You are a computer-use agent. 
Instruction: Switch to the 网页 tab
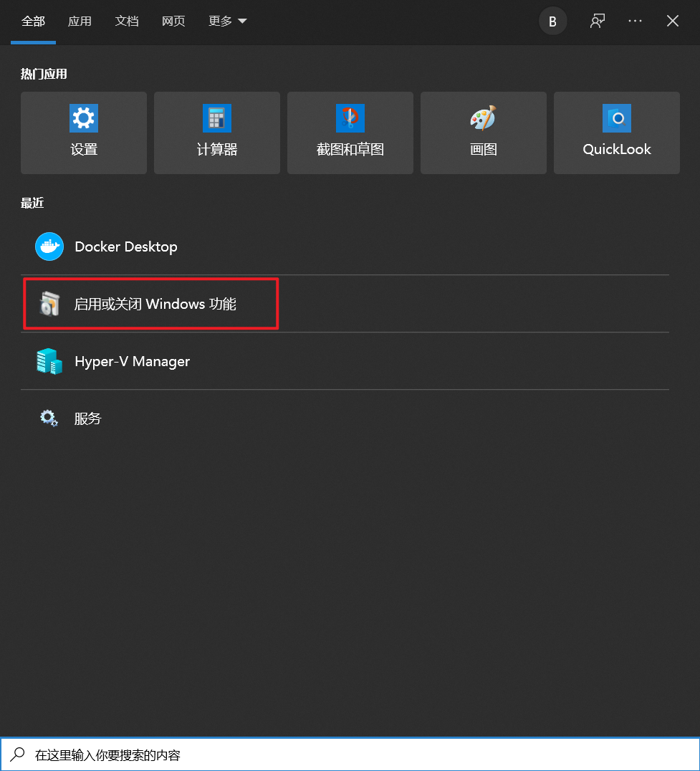(x=173, y=21)
